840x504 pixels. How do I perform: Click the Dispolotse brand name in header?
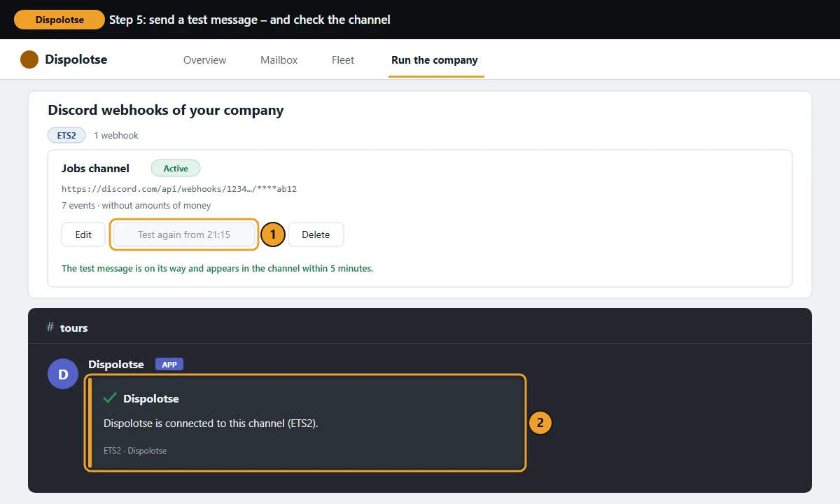coord(76,59)
